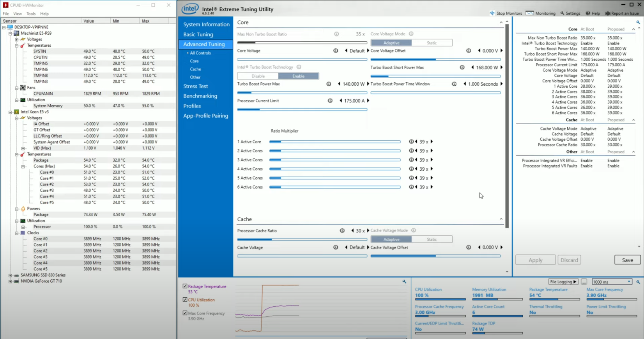Open the 1000 ms refresh interval dropdown

tap(612, 282)
